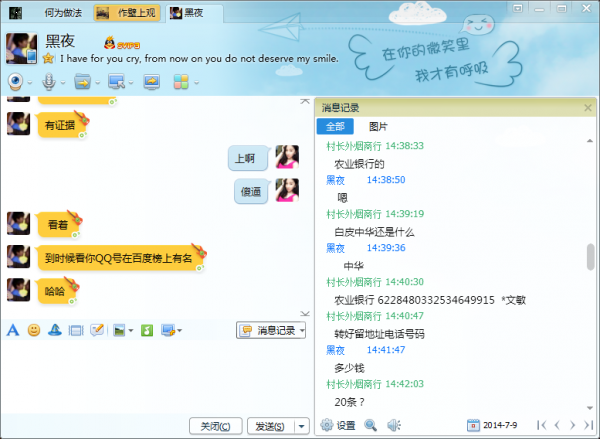Image resolution: width=600 pixels, height=439 pixels.
Task: Switch to the 作壁上观 chat tab
Action: coord(127,13)
